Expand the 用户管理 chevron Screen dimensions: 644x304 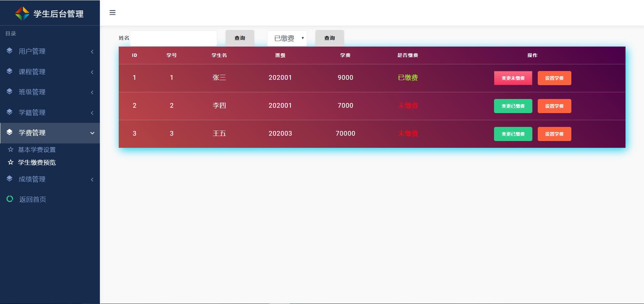[x=92, y=52]
